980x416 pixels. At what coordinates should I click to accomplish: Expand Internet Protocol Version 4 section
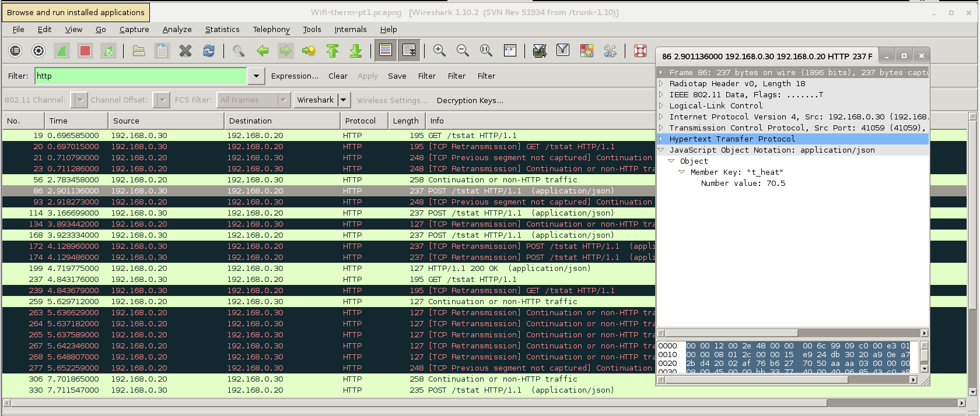(661, 117)
